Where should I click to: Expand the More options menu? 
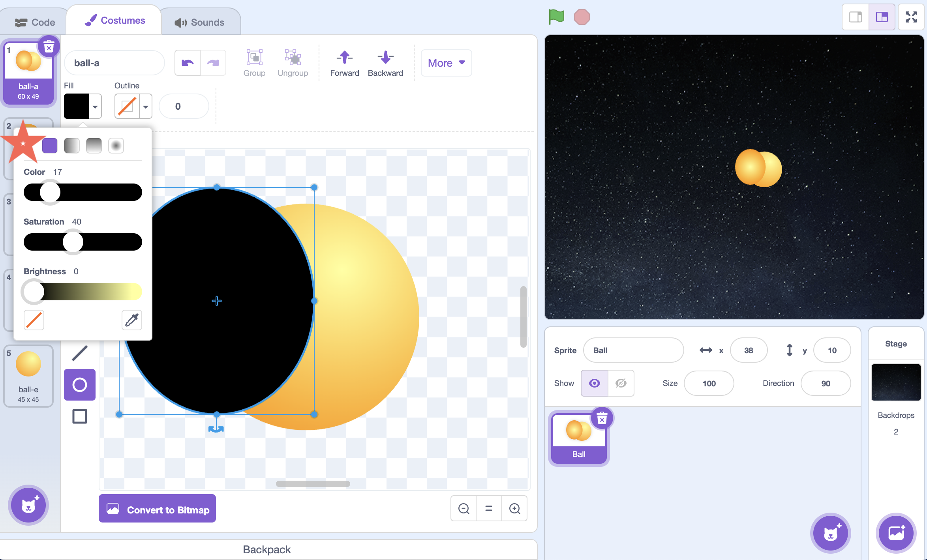coord(446,63)
